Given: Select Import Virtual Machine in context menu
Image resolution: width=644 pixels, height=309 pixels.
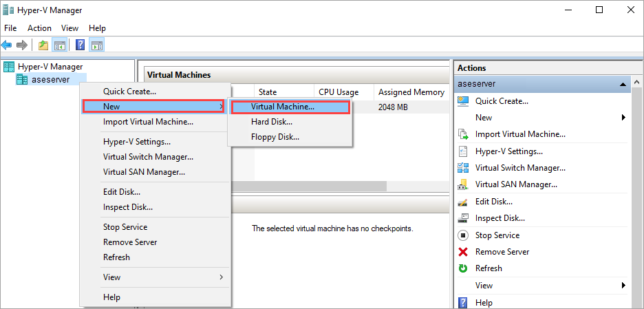Looking at the screenshot, I should click(x=154, y=122).
